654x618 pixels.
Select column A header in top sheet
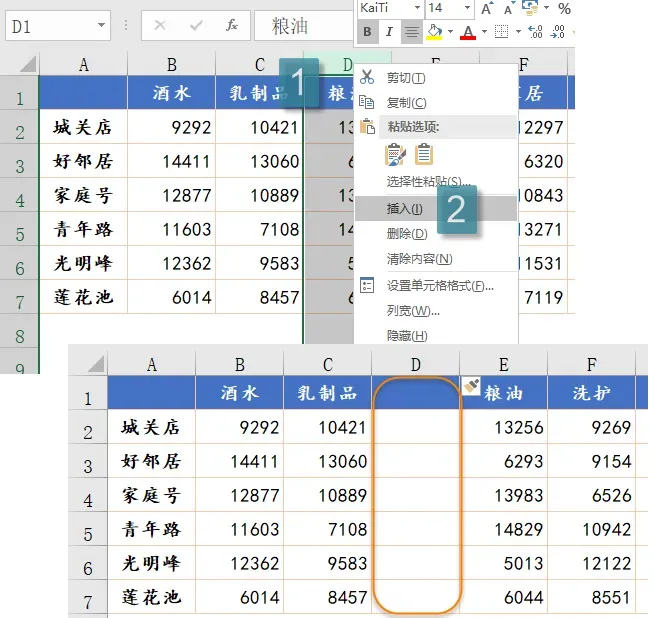(83, 65)
